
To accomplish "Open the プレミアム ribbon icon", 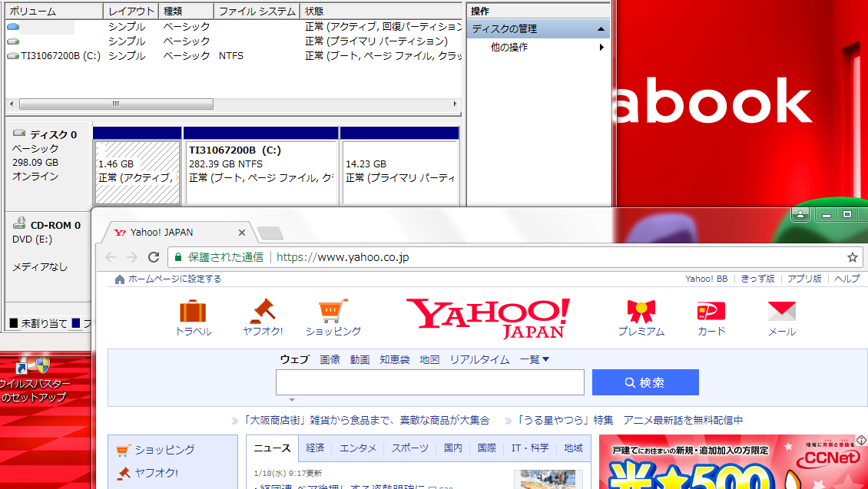I will coord(641,312).
